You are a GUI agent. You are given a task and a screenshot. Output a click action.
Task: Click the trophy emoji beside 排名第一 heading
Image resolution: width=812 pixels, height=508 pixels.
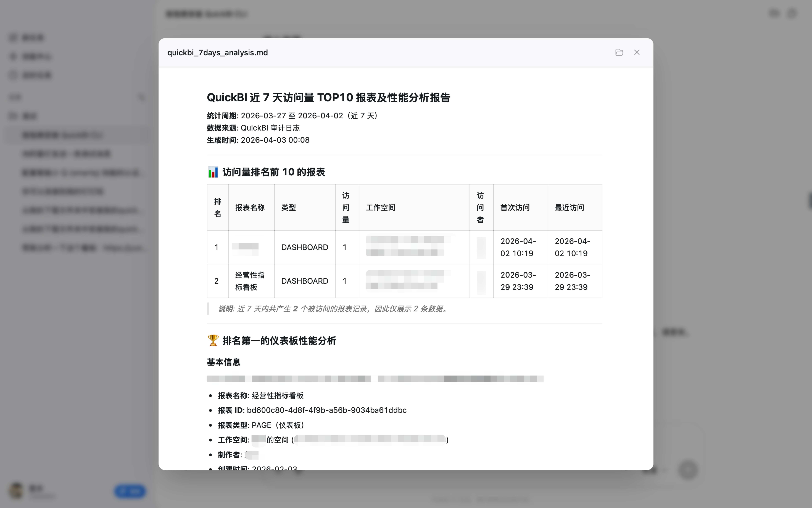(x=213, y=340)
